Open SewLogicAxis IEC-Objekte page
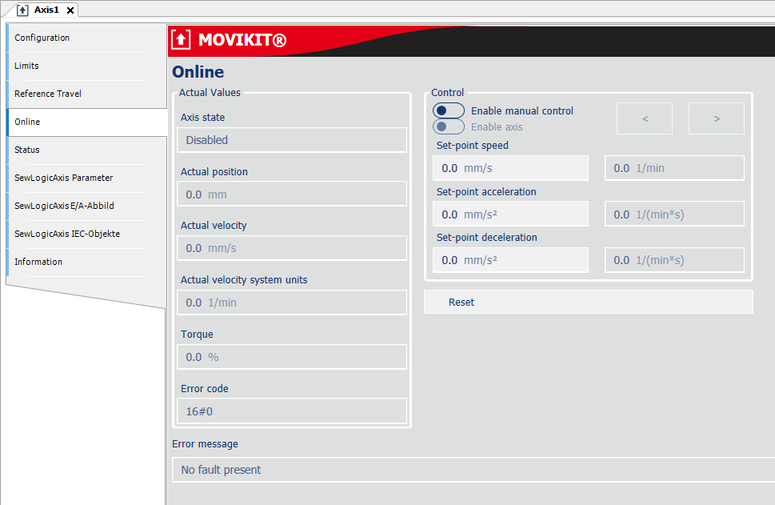 (x=68, y=234)
